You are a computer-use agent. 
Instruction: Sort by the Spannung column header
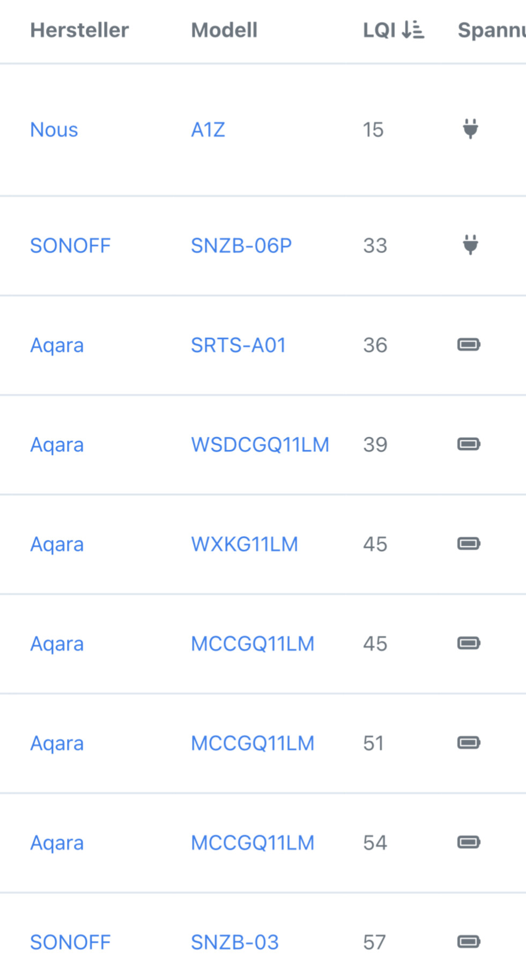coord(491,30)
